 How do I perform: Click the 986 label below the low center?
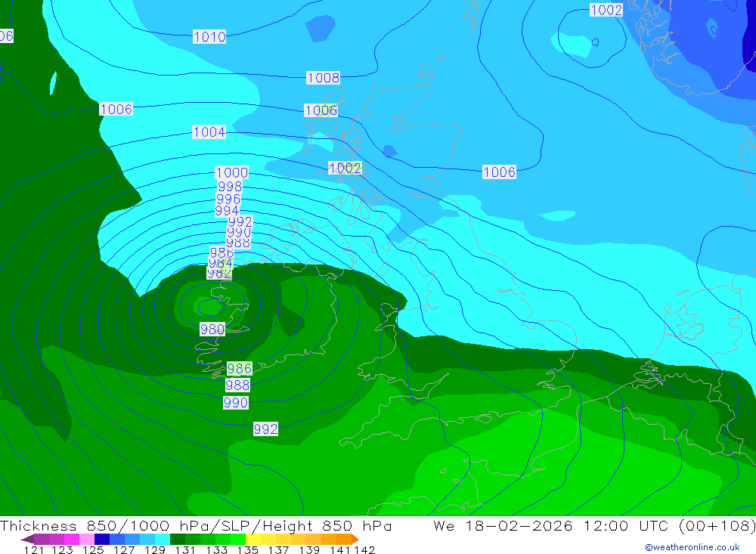239,369
